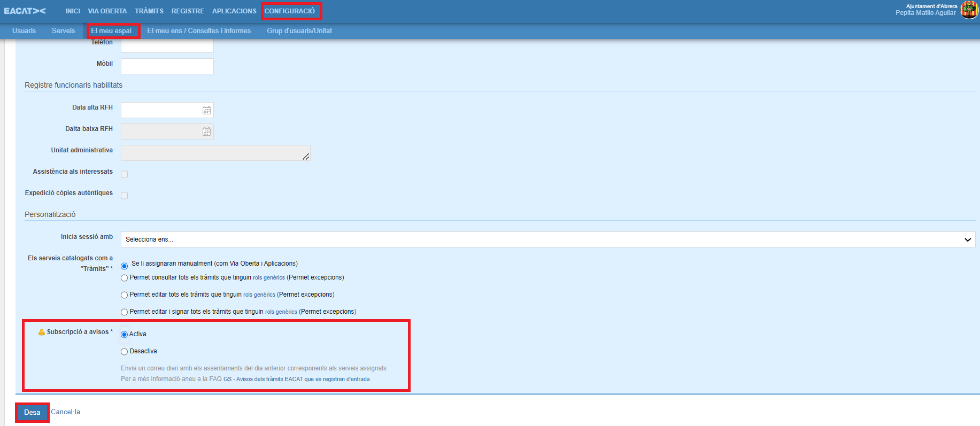This screenshot has width=980, height=426.
Task: Click into the Mòbil input field
Action: (167, 66)
